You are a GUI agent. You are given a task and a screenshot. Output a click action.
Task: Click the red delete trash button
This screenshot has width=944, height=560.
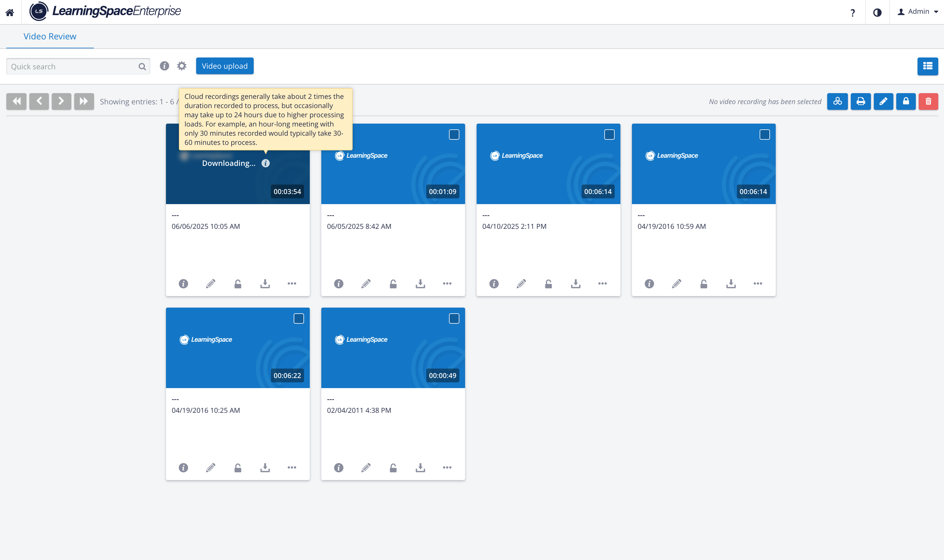(928, 101)
